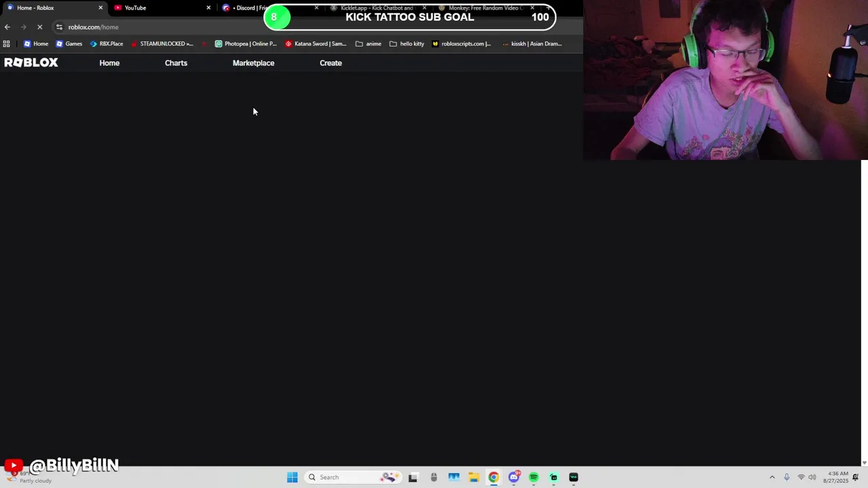
Task: Open File Explorer from the taskbar
Action: [473, 477]
